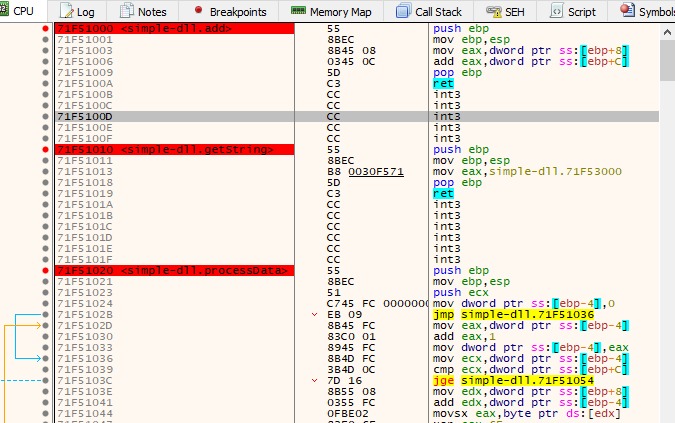Select add eax,1 instruction
Viewport: 675px width, 423px height.
tap(464, 336)
